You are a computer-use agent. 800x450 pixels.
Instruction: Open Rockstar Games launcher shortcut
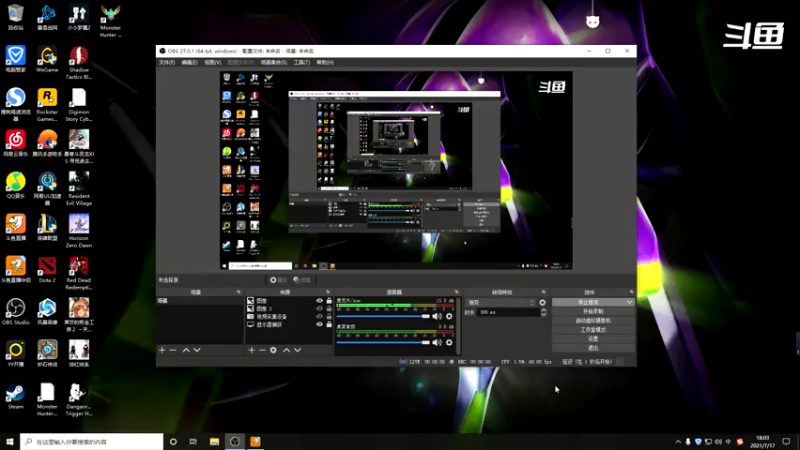[47, 105]
